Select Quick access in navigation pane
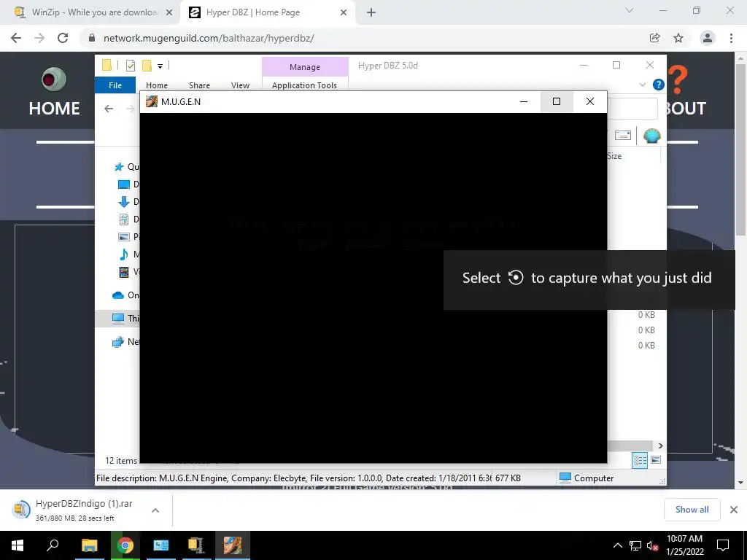The width and height of the screenshot is (747, 560). [x=126, y=167]
